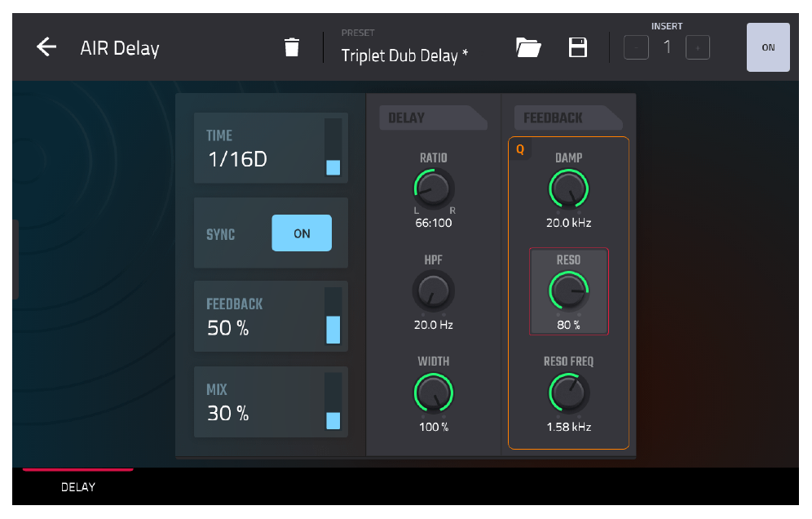Click the FEEDBACK vertical level slider

pyautogui.click(x=333, y=317)
